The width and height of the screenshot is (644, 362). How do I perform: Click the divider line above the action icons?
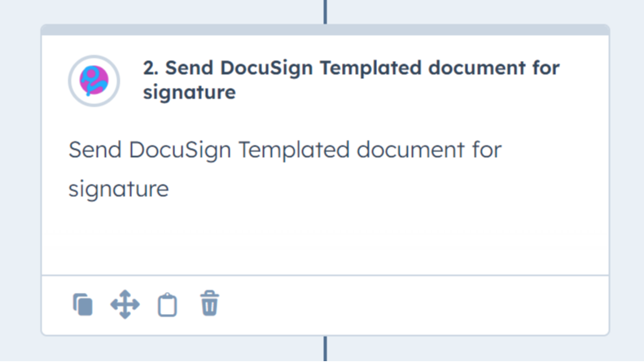click(325, 275)
